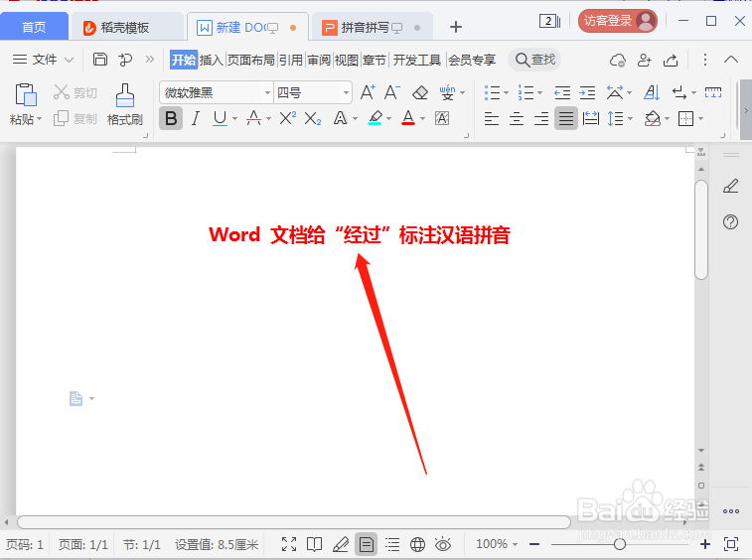Click the 访客登录 login button
Image resolution: width=752 pixels, height=560 pixels.
point(617,21)
